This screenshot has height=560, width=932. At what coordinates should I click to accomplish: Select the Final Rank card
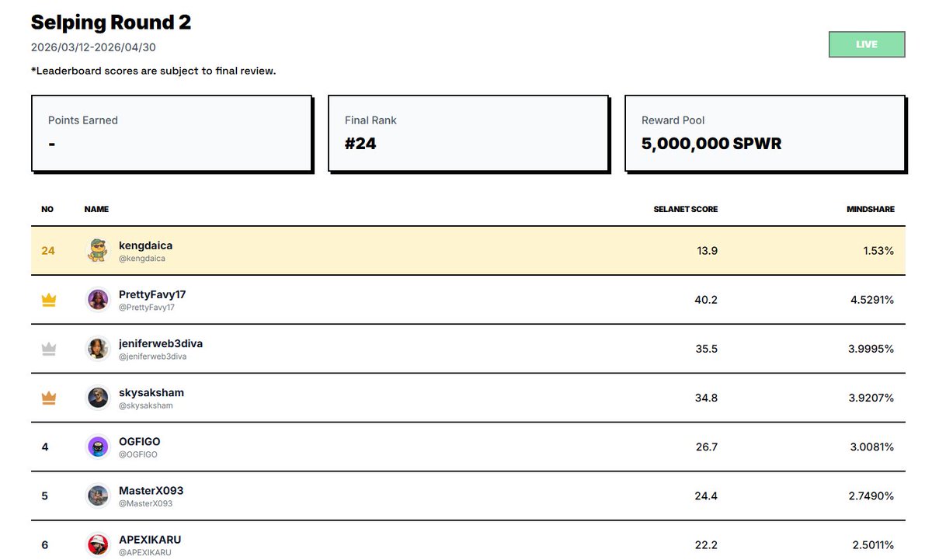(x=468, y=133)
